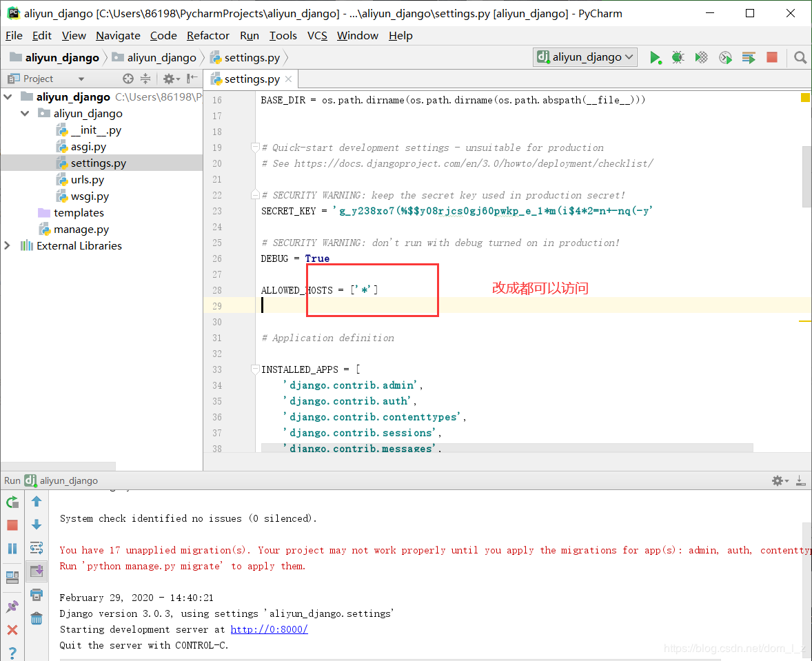812x661 pixels.
Task: Click the down arrow in Run panel
Action: (37, 525)
